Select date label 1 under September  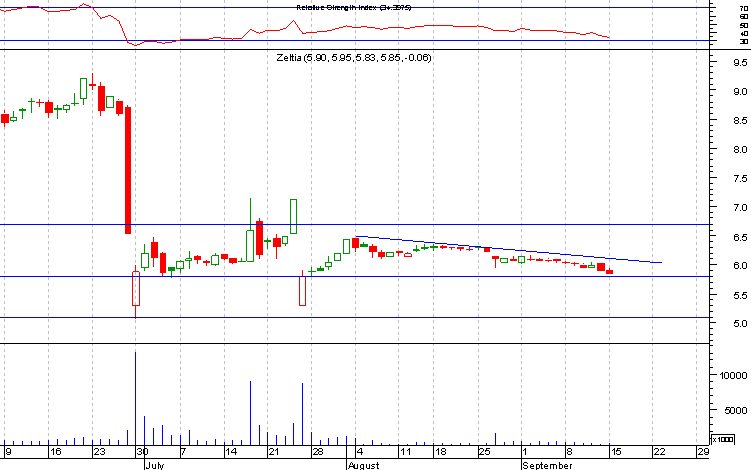pyautogui.click(x=525, y=452)
